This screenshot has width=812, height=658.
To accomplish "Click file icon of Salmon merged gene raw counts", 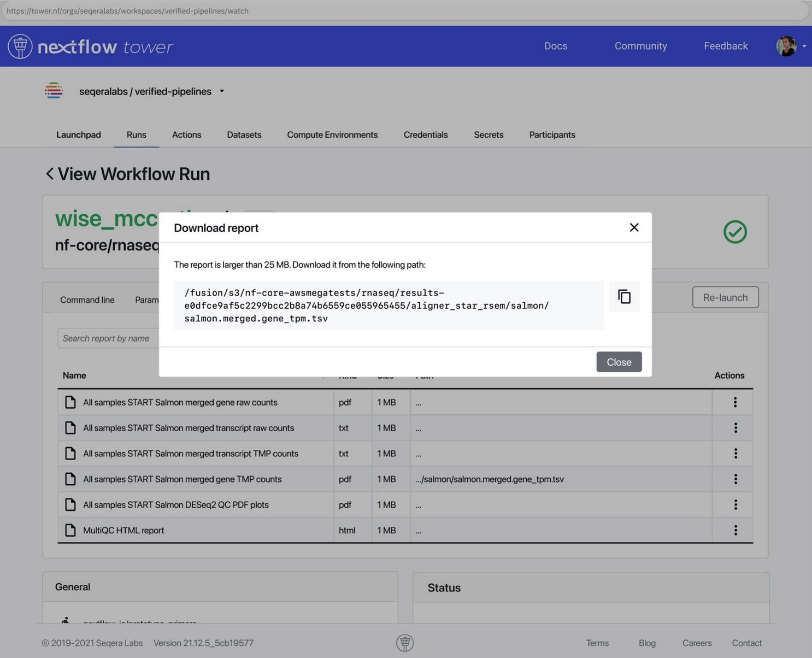I will [70, 402].
